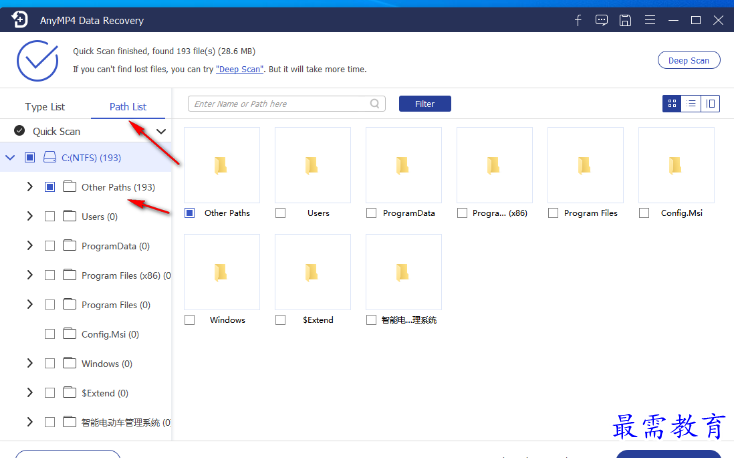Check $Extend checkbox under thumbnail
The image size is (734, 458).
(x=280, y=320)
